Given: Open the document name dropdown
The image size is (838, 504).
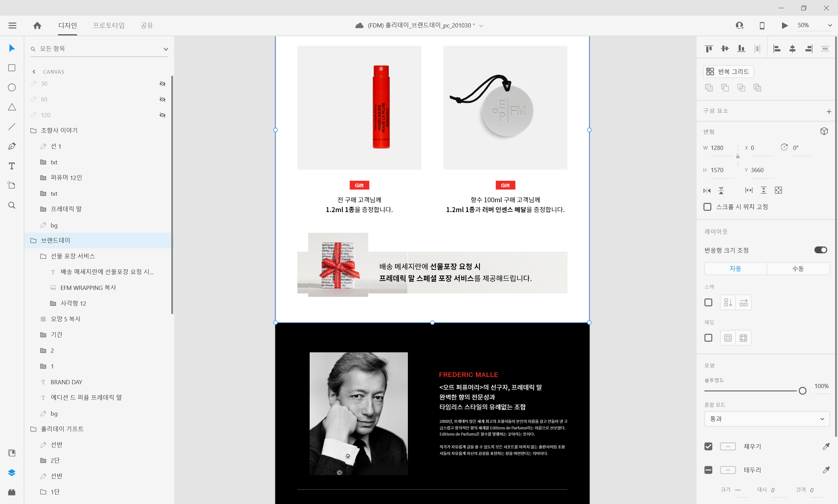Looking at the screenshot, I should (481, 26).
